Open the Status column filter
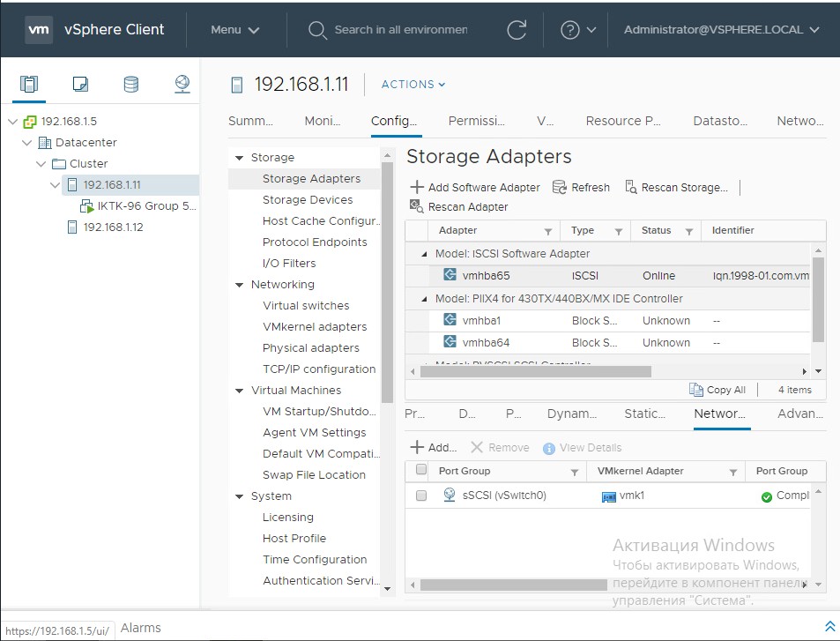Screen dimensions: 840x641 point(689,232)
